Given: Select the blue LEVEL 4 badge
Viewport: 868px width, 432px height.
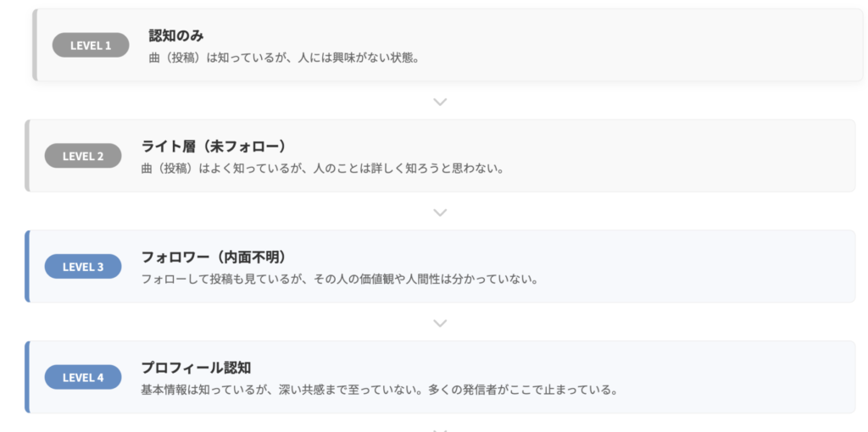Looking at the screenshot, I should tap(83, 378).
